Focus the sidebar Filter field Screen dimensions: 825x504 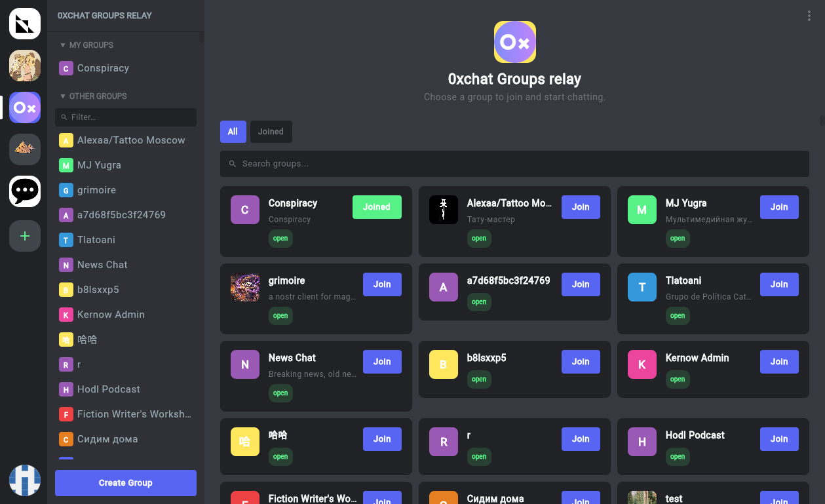click(x=126, y=117)
